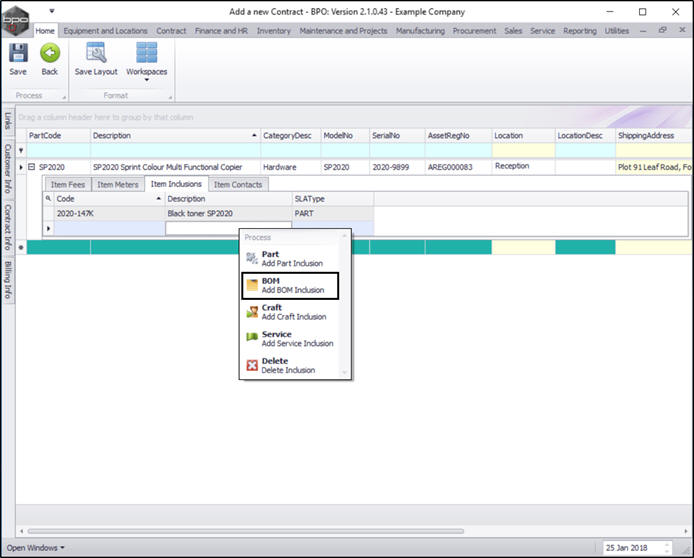Sort the inclusions by Code column
The image size is (694, 558).
(x=109, y=199)
